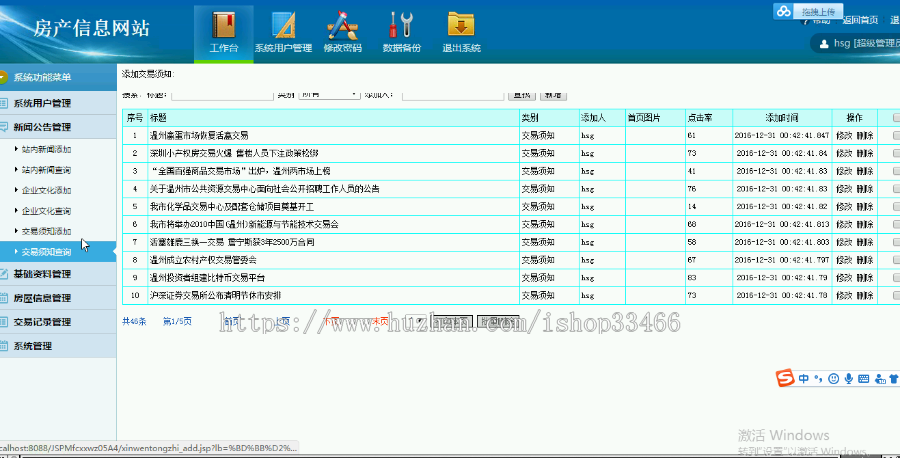Click the 共46条 record count text
900x458 pixels.
point(134,321)
